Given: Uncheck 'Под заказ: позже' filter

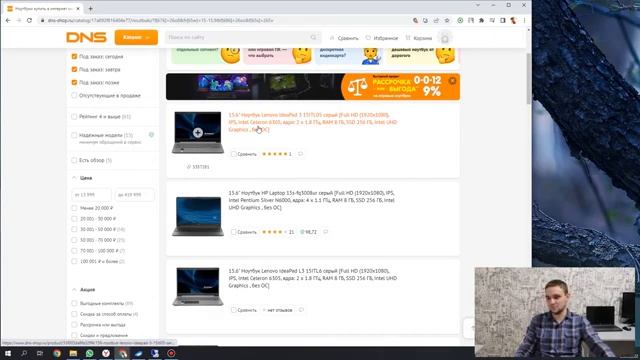Looking at the screenshot, I should (74, 82).
